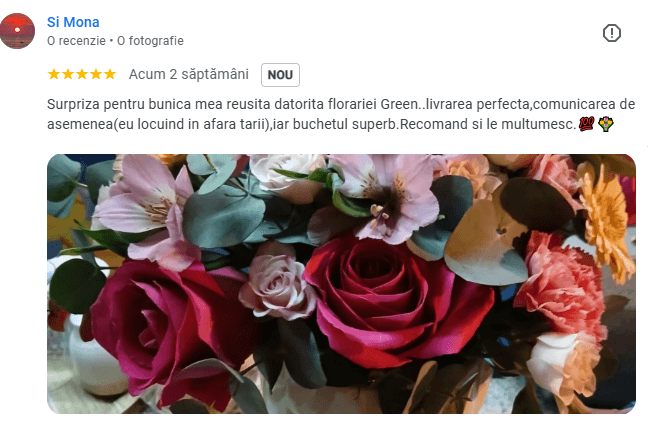Click the red 100 emoji in review
Viewport: 648px width, 422px height.
coord(586,124)
